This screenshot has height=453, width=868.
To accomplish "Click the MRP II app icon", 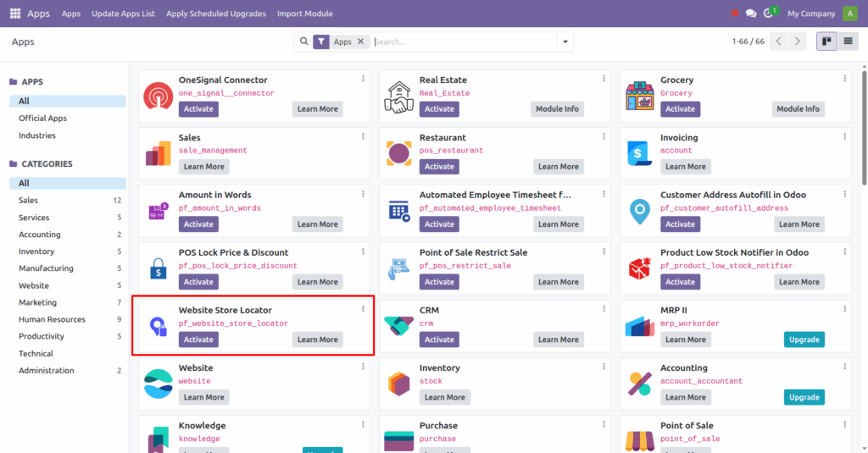I will pos(640,326).
